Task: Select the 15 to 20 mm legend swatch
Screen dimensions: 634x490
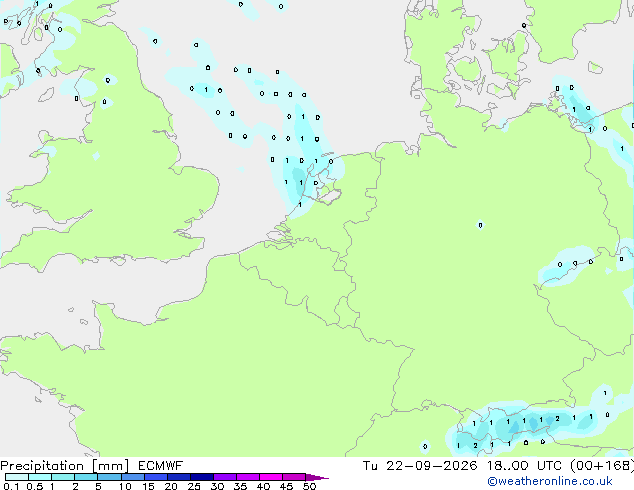Action: pos(156,477)
